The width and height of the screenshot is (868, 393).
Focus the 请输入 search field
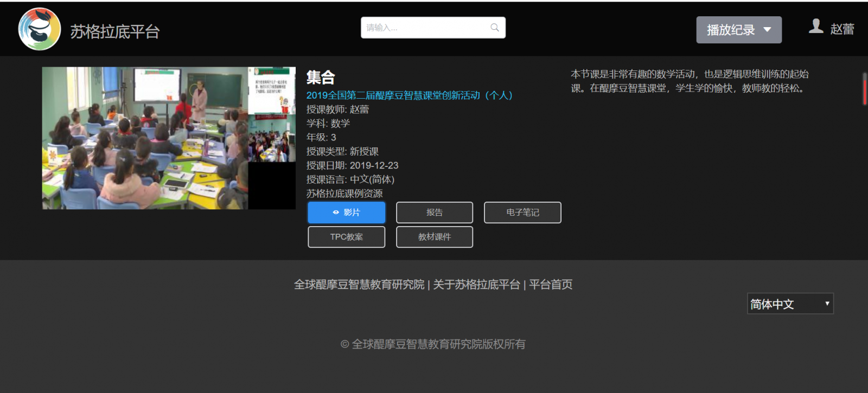click(426, 28)
